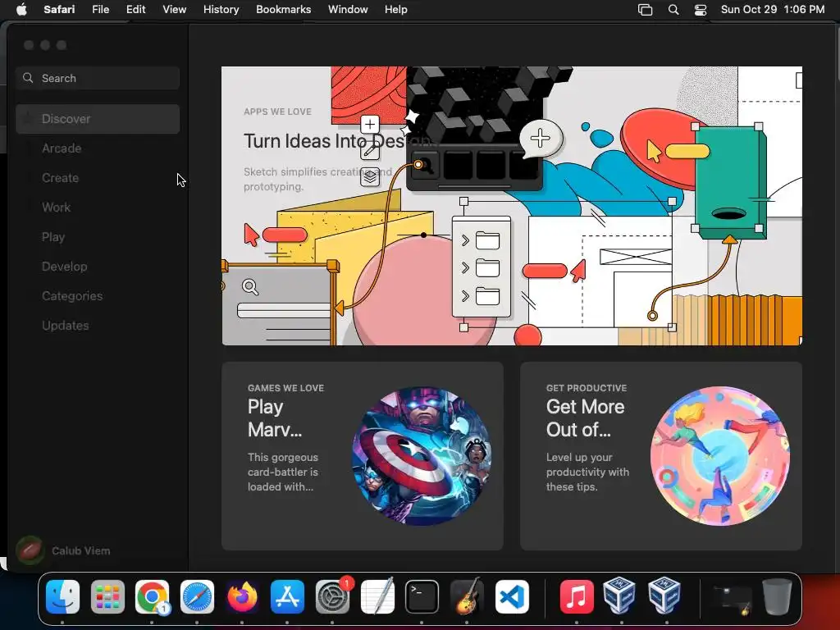Restore the minimized window thumbnail in the Dock

click(x=732, y=600)
